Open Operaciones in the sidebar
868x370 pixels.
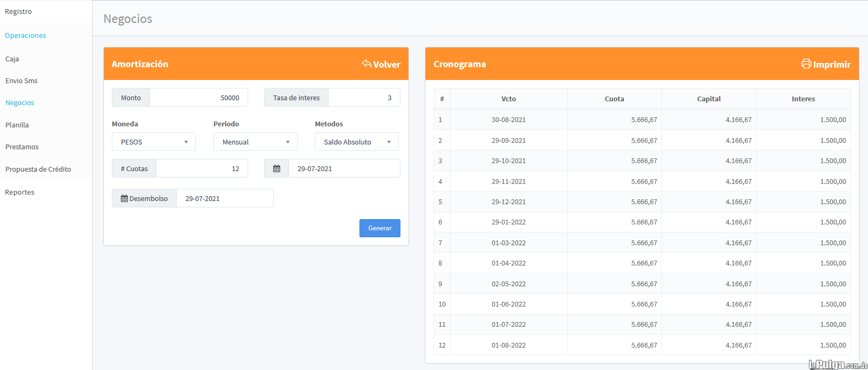pos(26,36)
